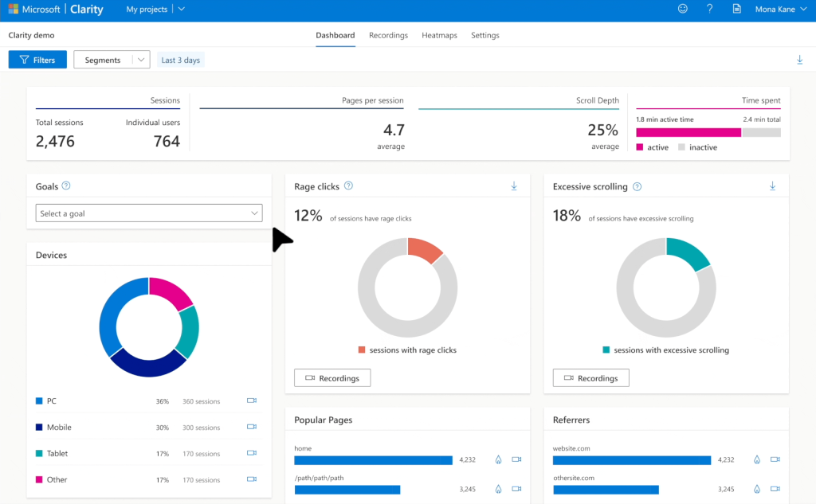The height and width of the screenshot is (504, 816).
Task: Click the 25% scroll depth value
Action: click(603, 130)
